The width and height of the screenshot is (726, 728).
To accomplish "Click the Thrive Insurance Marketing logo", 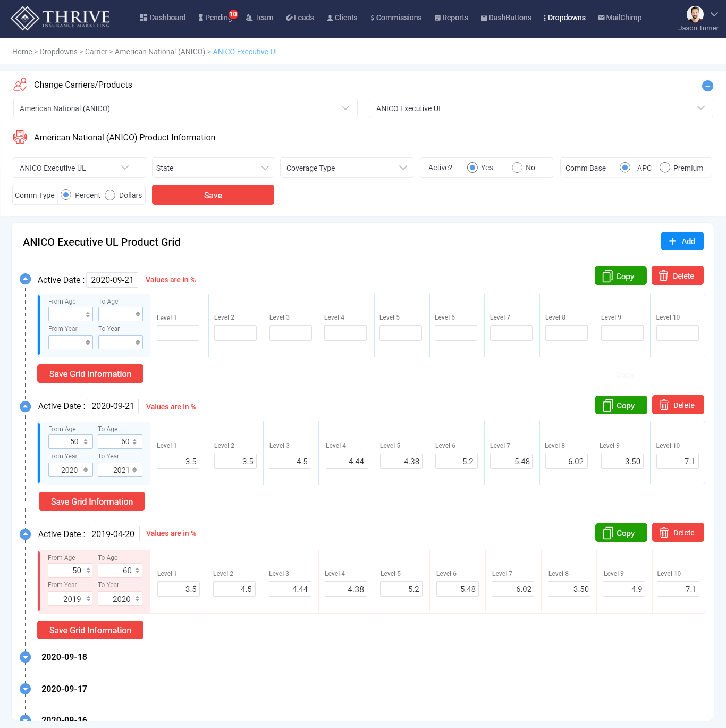I will [x=61, y=18].
